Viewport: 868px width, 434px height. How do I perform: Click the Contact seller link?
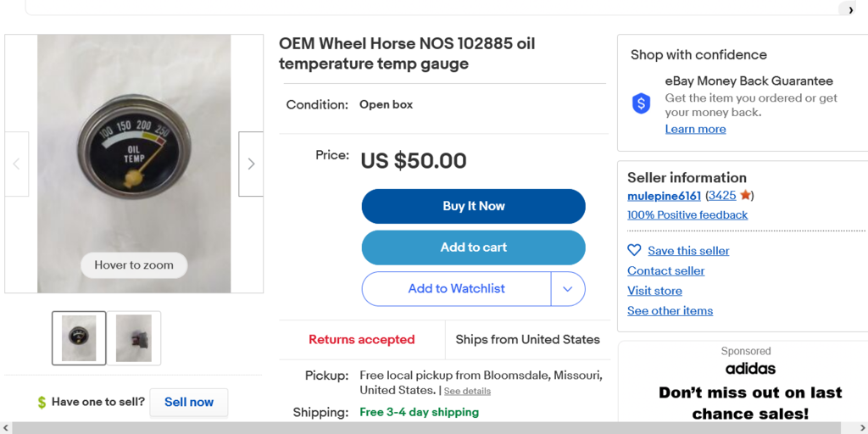pos(665,270)
